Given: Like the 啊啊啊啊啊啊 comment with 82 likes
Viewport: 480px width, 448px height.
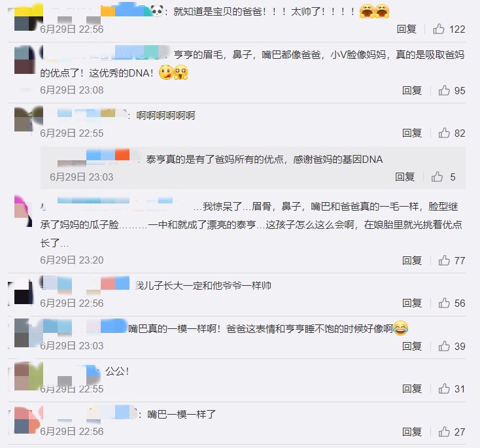Looking at the screenshot, I should point(444,133).
